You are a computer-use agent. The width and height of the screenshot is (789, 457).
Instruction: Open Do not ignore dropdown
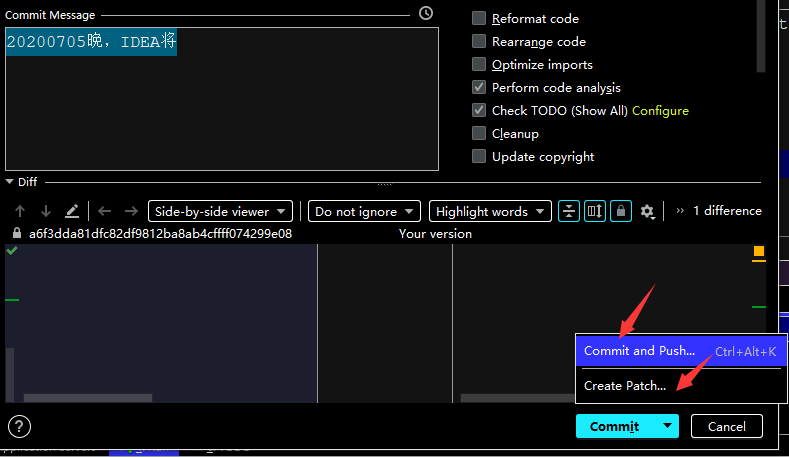[364, 211]
